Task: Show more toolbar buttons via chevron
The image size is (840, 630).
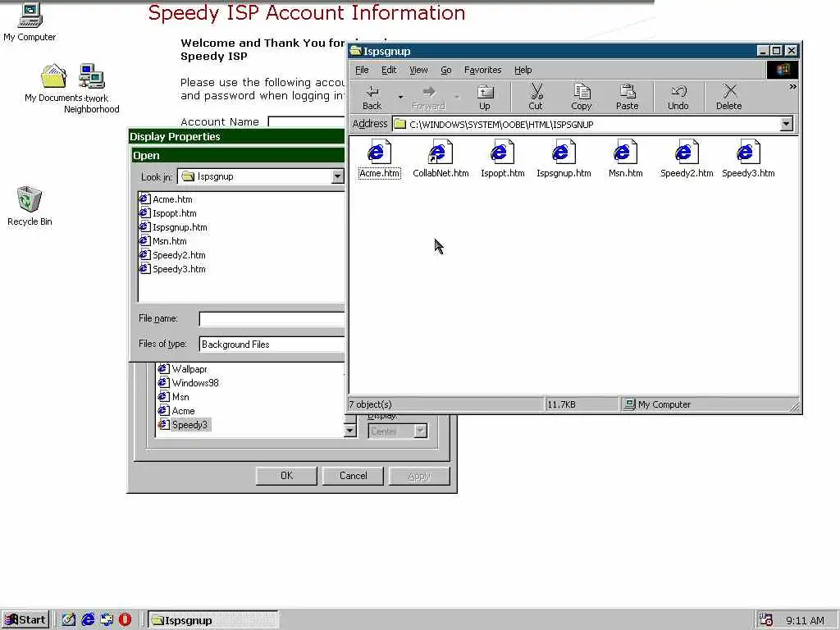Action: (x=792, y=86)
